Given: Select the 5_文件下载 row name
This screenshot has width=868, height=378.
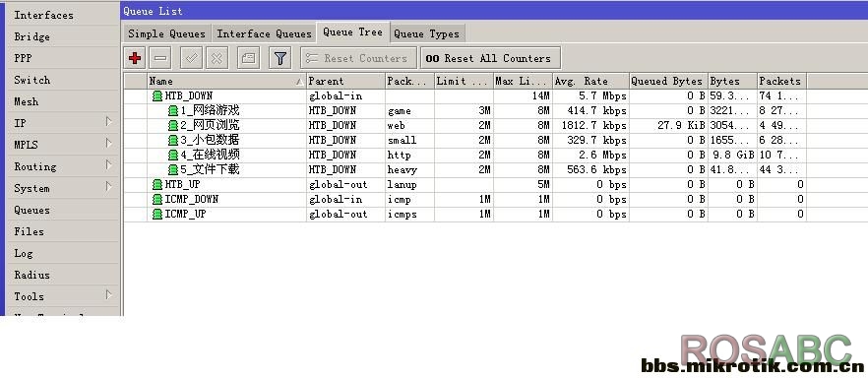Looking at the screenshot, I should tap(210, 170).
